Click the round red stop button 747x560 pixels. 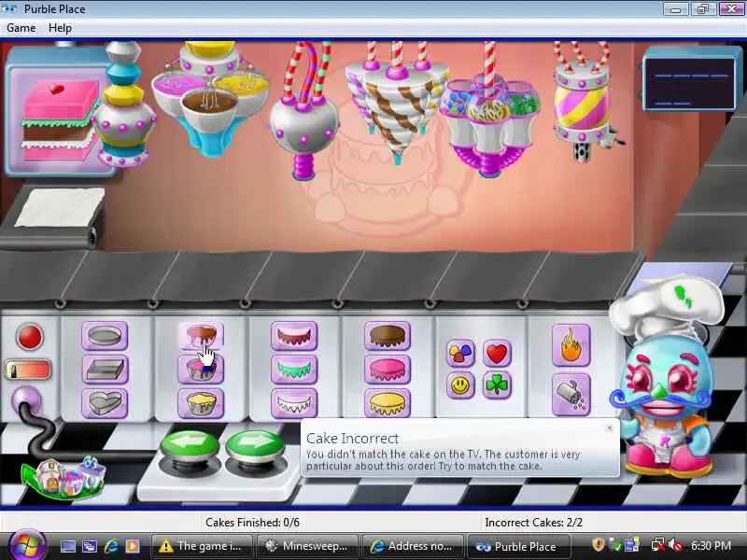pyautogui.click(x=30, y=337)
